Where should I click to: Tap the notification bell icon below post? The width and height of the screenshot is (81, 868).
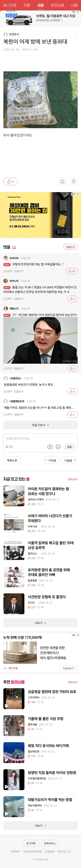[x=62, y=181]
